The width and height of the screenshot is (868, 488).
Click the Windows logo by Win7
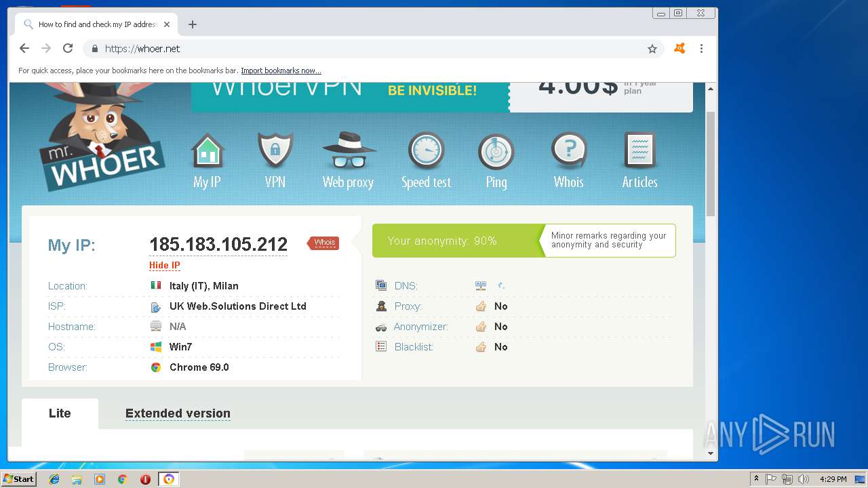pyautogui.click(x=156, y=347)
